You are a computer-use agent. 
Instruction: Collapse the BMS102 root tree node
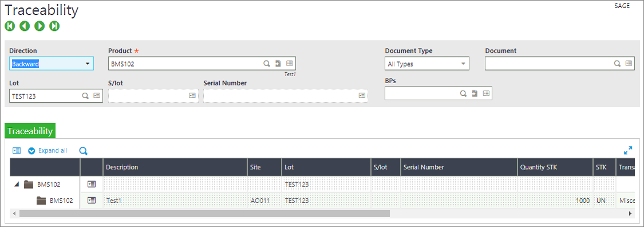click(17, 184)
